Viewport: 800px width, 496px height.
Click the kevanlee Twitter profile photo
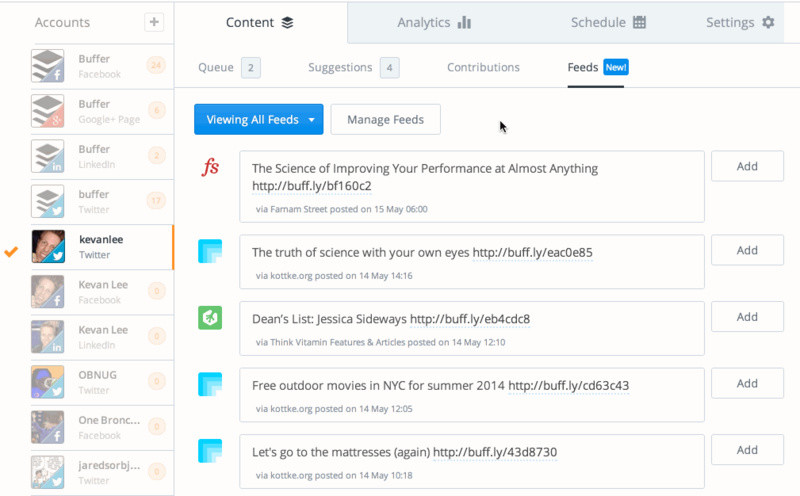48,246
